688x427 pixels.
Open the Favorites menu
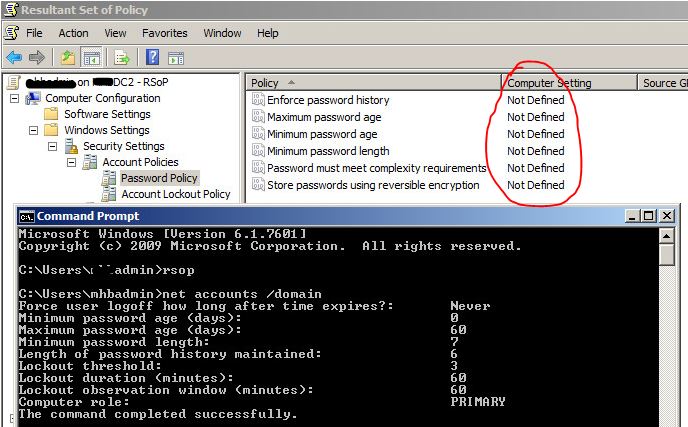tap(165, 33)
